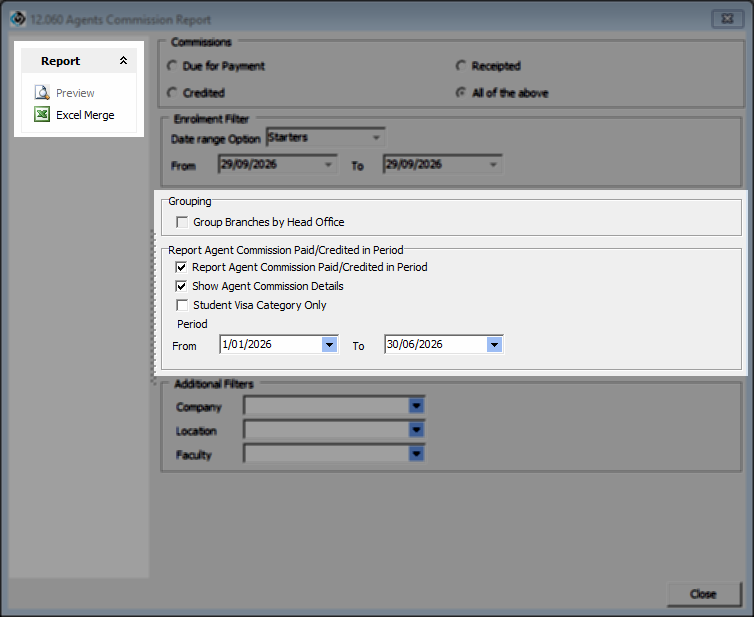Select Due for Payment radio button
754x617 pixels.
172,65
